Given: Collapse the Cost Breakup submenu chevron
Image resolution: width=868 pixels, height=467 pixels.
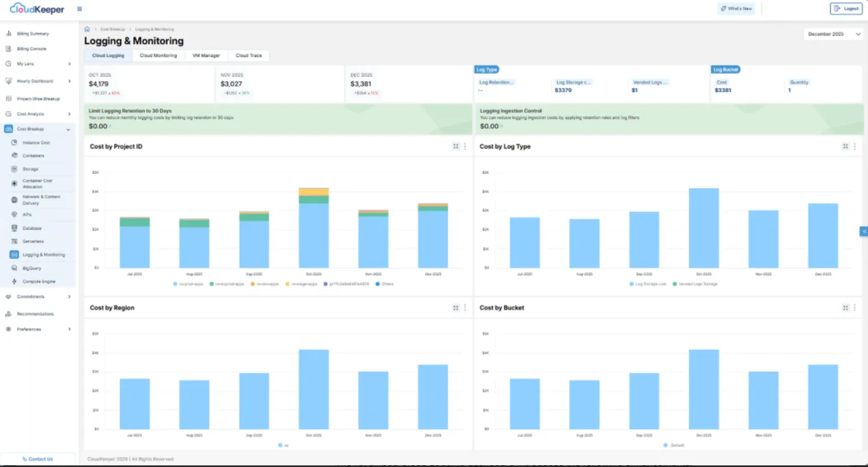Looking at the screenshot, I should coord(68,129).
